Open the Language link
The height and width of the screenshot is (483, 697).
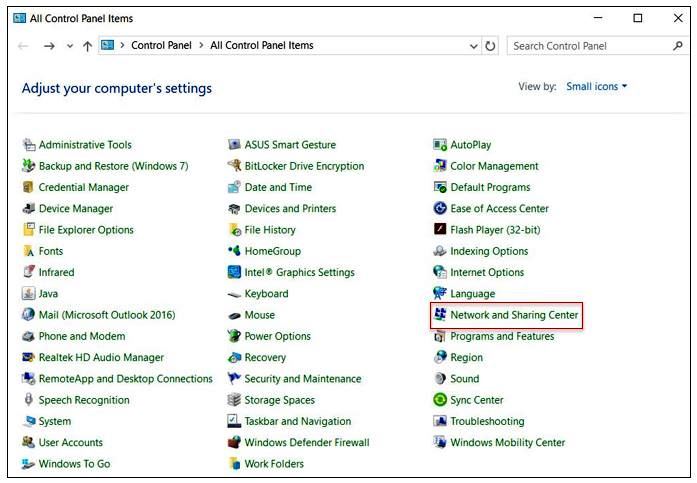pos(473,294)
